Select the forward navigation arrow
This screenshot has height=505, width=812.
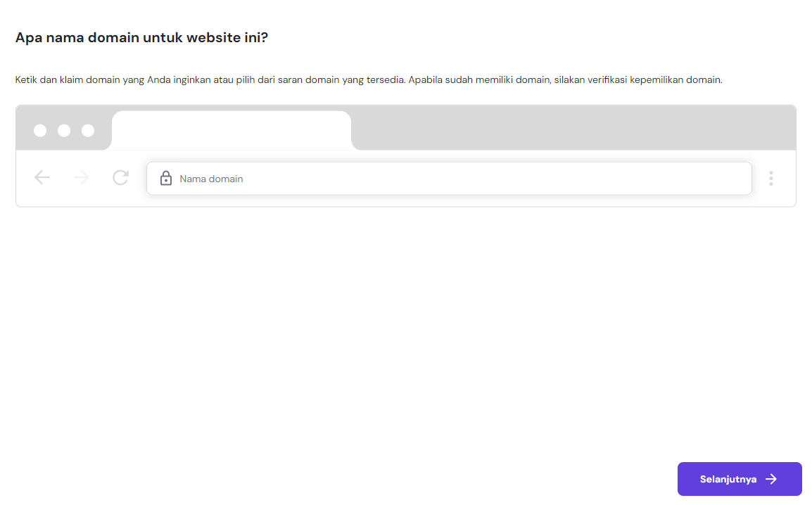coord(81,177)
